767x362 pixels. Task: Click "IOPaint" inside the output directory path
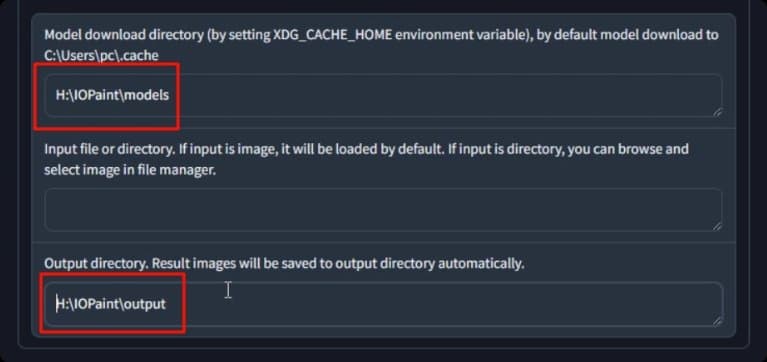pyautogui.click(x=96, y=304)
